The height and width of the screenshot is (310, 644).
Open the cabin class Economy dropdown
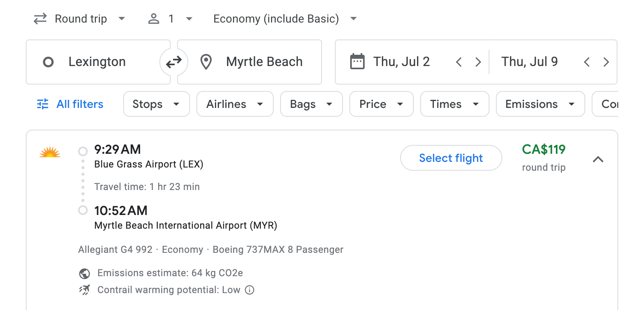click(x=284, y=19)
